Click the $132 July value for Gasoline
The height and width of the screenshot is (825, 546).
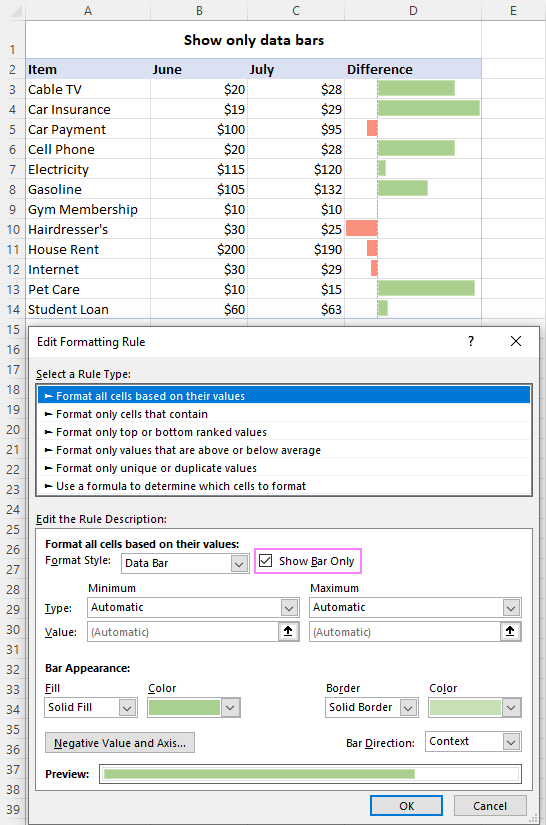(x=296, y=189)
